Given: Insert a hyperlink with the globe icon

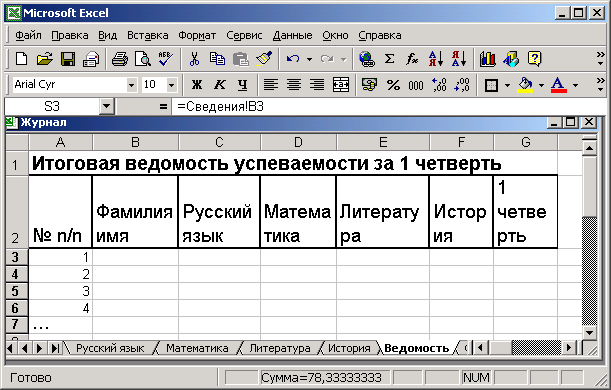Looking at the screenshot, I should [366, 59].
